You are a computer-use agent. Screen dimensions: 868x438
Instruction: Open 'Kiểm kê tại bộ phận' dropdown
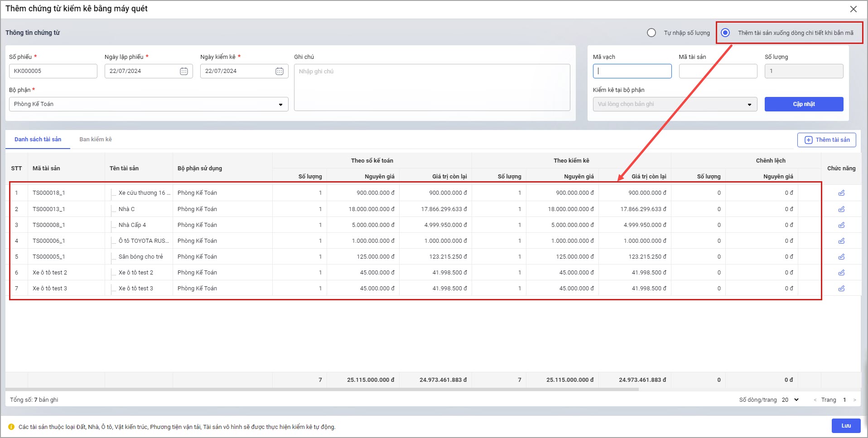point(749,104)
